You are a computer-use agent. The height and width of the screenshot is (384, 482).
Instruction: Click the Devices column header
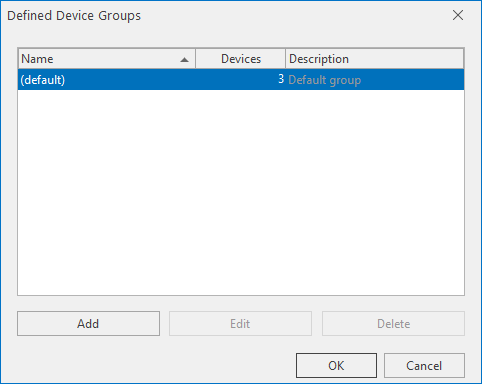coord(241,59)
